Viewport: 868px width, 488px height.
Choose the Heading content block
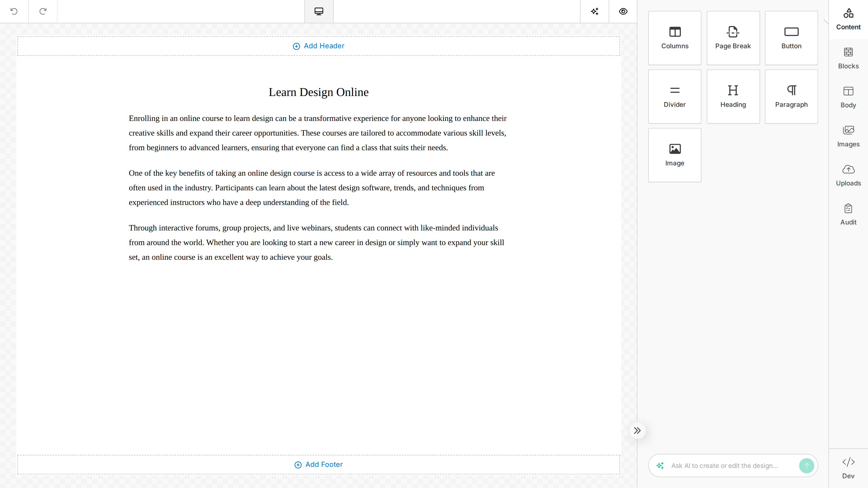[x=733, y=96]
